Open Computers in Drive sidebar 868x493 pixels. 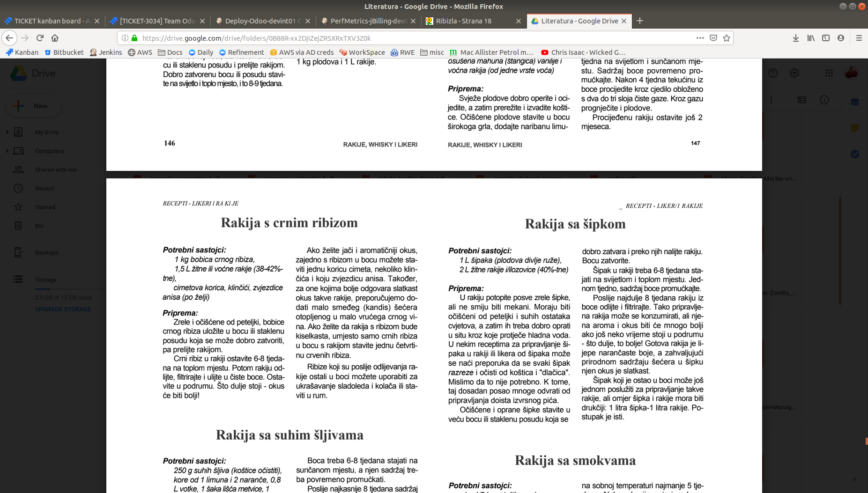(50, 151)
